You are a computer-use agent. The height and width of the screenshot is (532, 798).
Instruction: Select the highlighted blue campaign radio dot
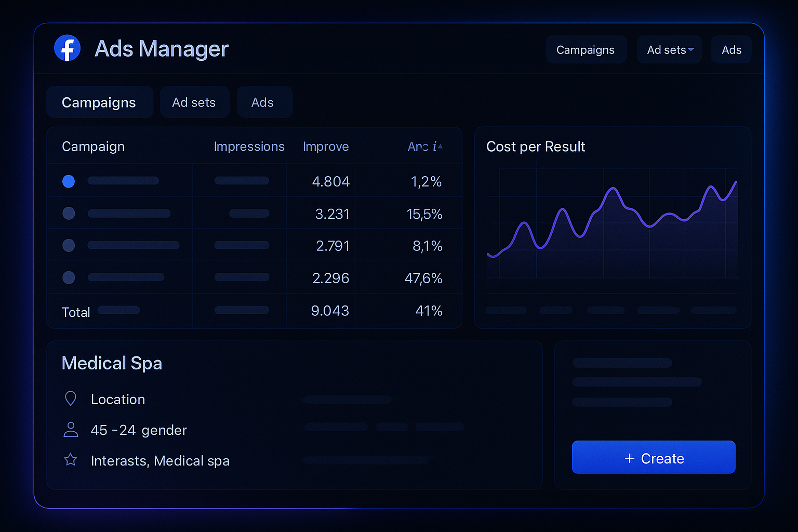point(69,181)
